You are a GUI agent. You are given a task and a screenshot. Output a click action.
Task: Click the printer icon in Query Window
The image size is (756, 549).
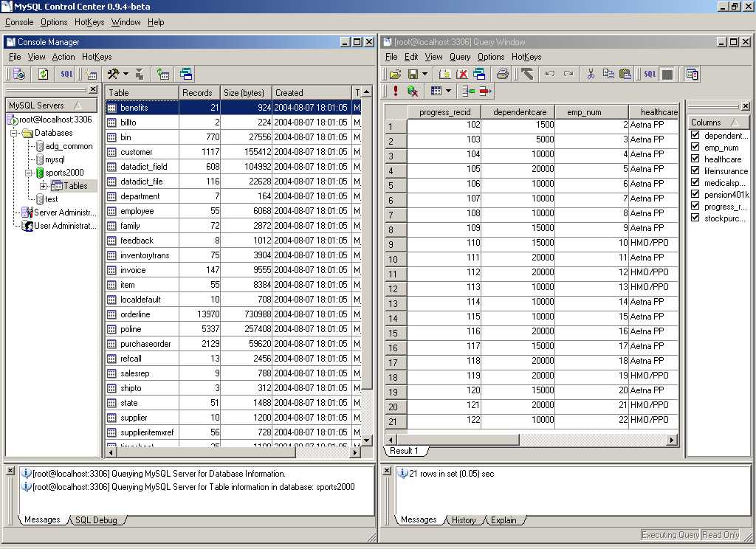pos(502,75)
